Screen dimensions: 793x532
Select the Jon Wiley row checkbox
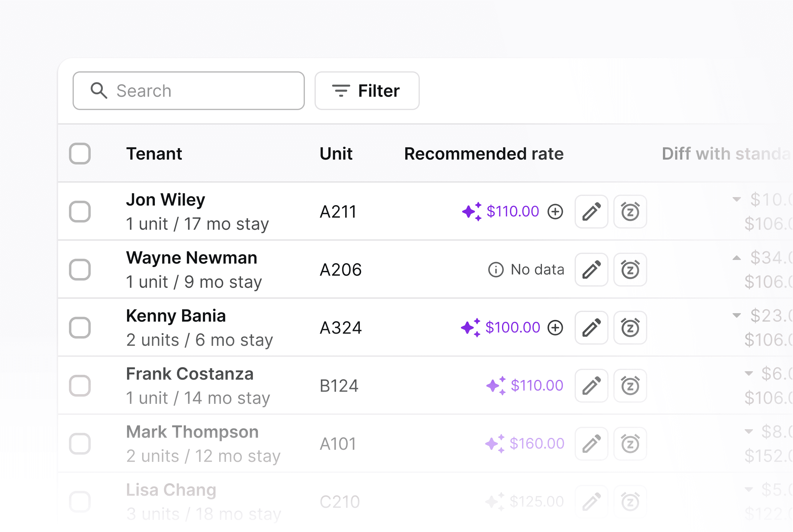[80, 212]
